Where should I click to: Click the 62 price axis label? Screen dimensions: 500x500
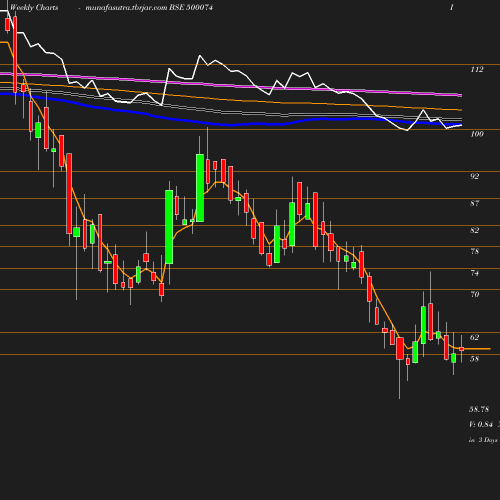tap(475, 337)
